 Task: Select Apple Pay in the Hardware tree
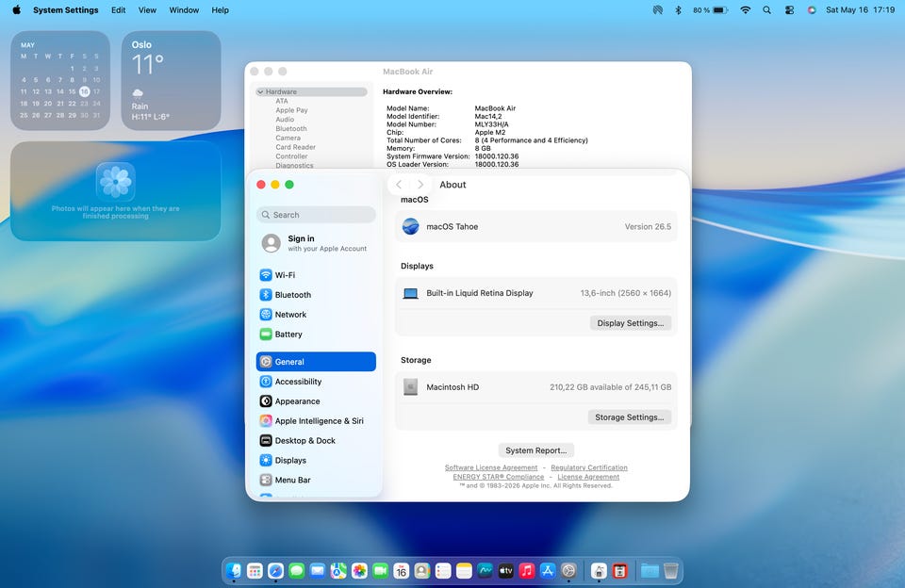tap(291, 110)
